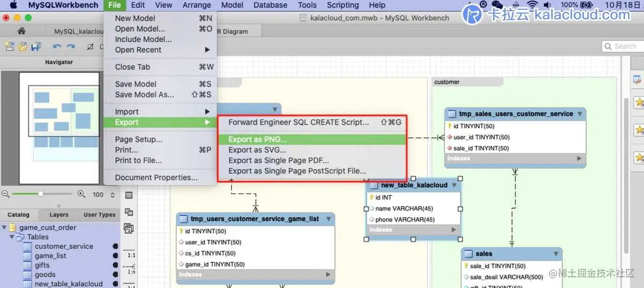The height and width of the screenshot is (288, 644).
Task: Click the first star template icon in right sidebar
Action: 639,102
